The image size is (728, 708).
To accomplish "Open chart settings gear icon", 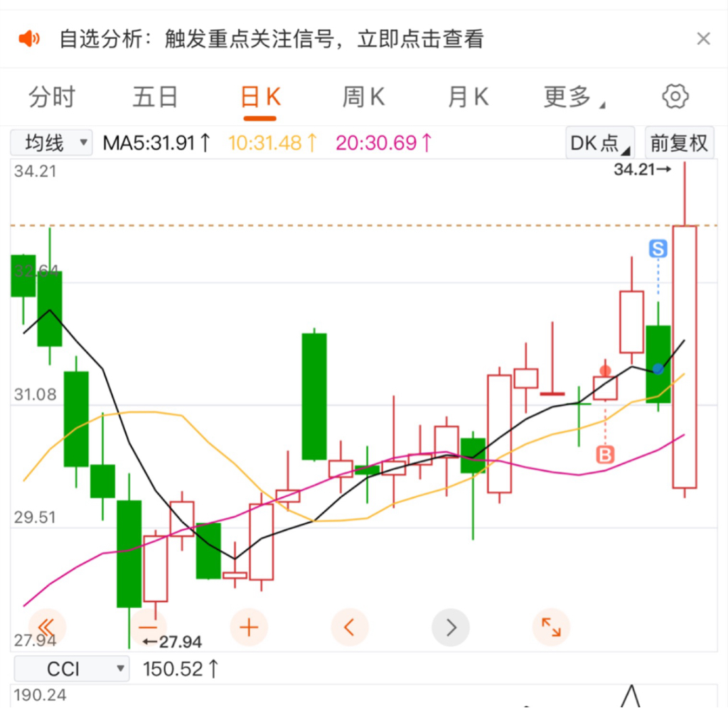I will pyautogui.click(x=675, y=96).
